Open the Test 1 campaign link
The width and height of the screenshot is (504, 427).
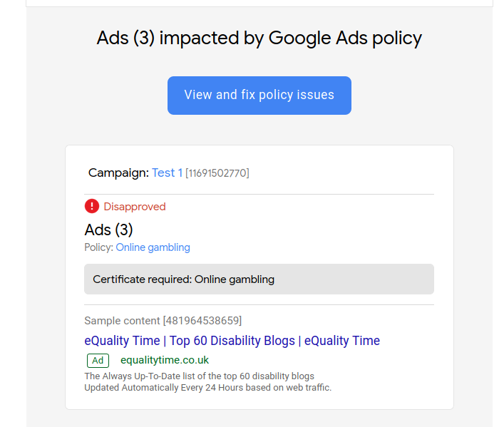point(167,173)
